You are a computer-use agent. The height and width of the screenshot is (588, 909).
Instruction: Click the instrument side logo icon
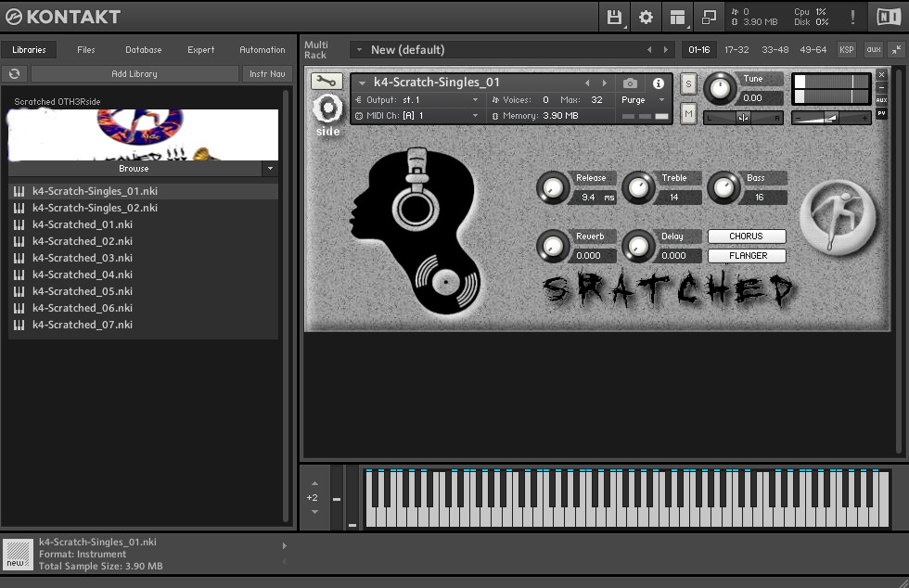click(x=327, y=115)
